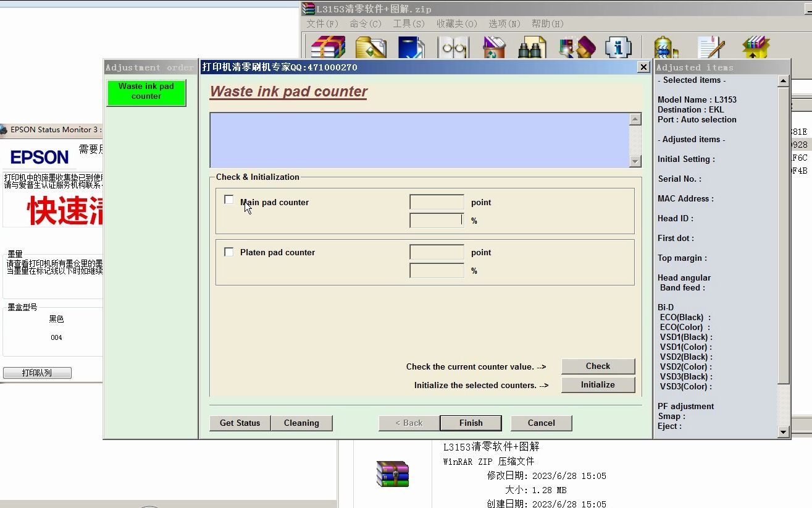Click the 'Waste ink pad counter' heading
Image resolution: width=812 pixels, height=508 pixels.
(x=288, y=91)
